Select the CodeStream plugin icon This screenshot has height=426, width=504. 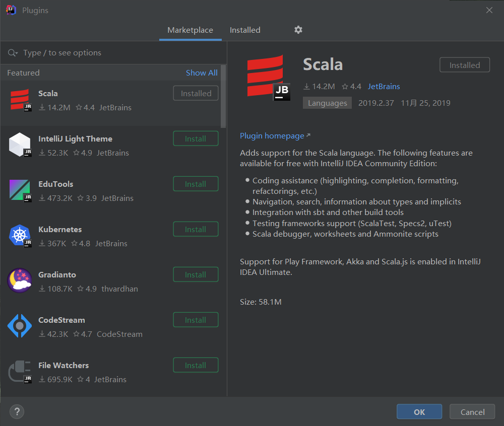[20, 326]
